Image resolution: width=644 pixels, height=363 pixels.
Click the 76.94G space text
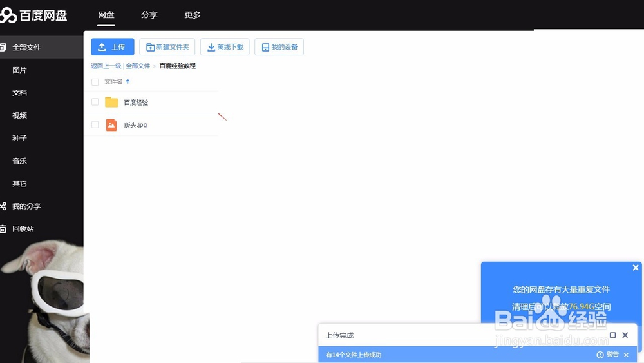click(x=582, y=307)
